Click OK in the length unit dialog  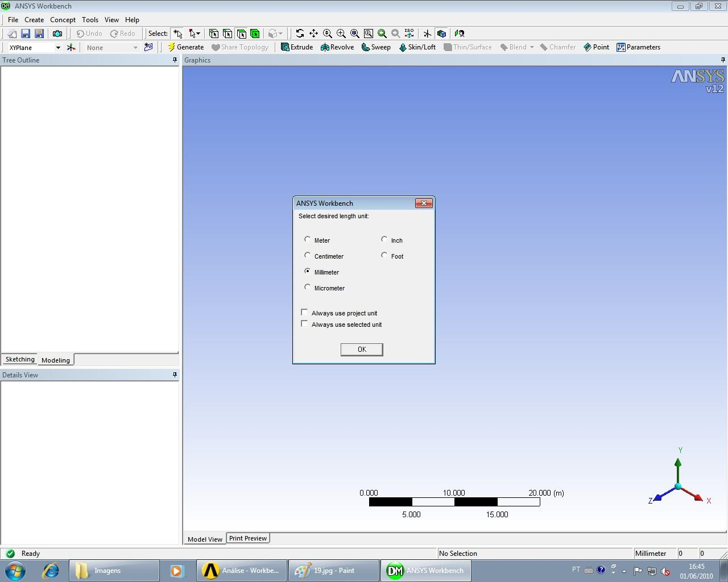(x=362, y=350)
